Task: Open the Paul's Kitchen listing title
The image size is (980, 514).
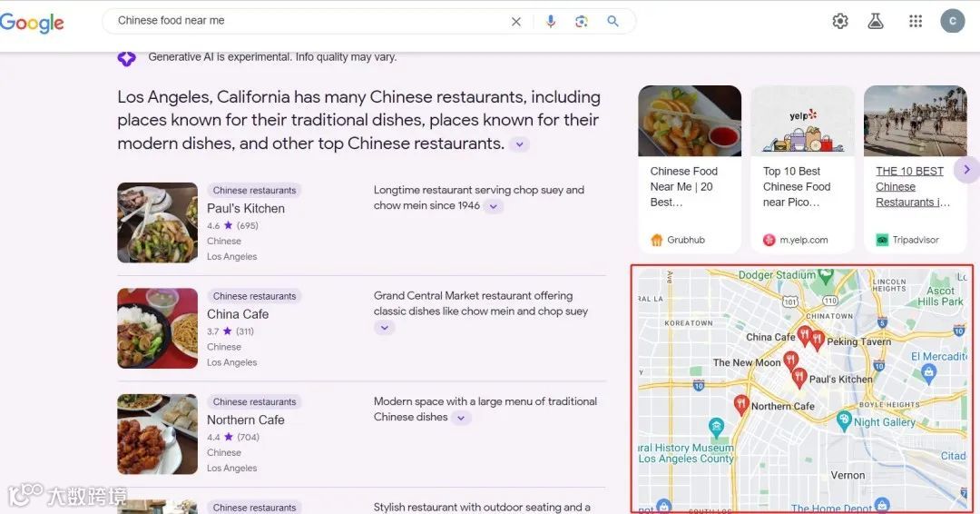Action: click(246, 208)
